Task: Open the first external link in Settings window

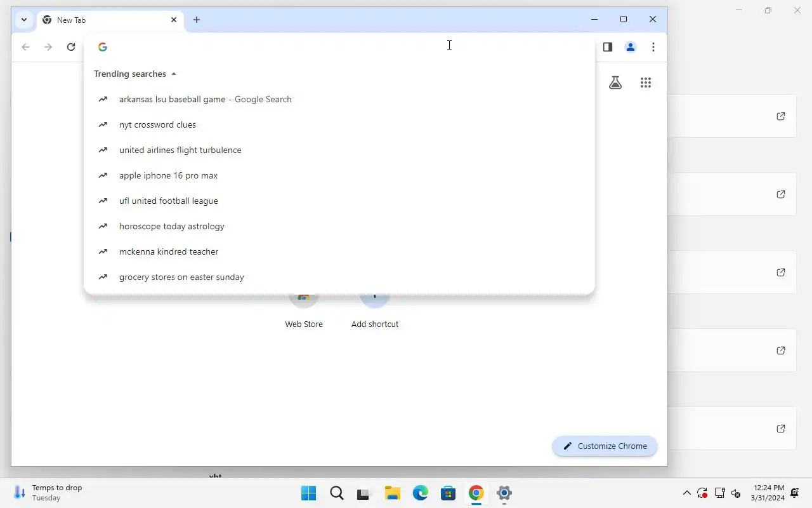Action: 781,116
